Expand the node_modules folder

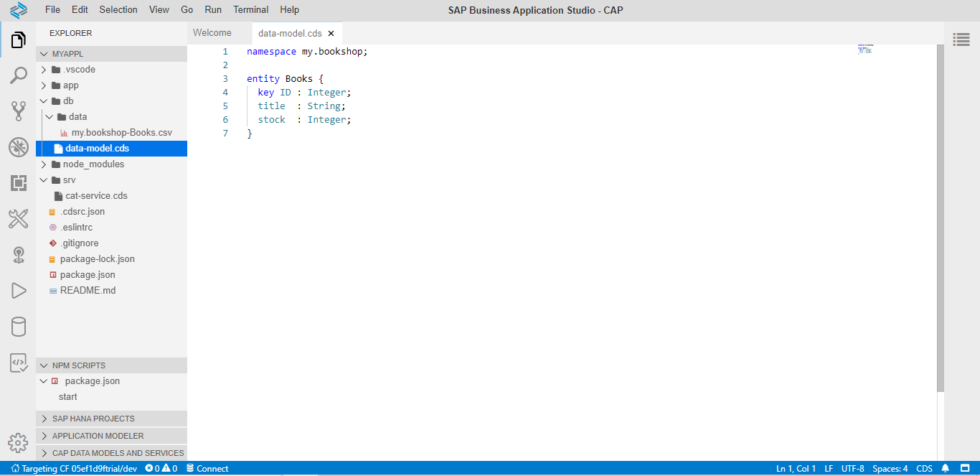pos(93,164)
